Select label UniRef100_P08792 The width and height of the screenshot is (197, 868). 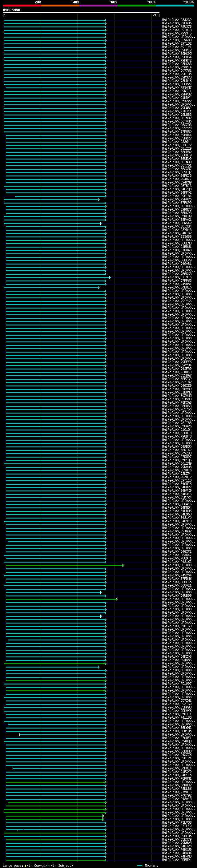177,796
